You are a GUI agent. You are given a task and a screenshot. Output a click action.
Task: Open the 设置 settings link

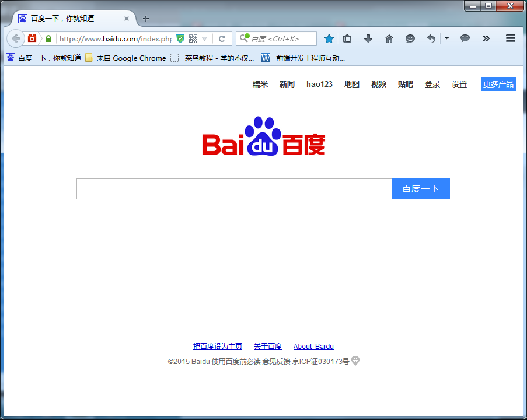tap(459, 85)
